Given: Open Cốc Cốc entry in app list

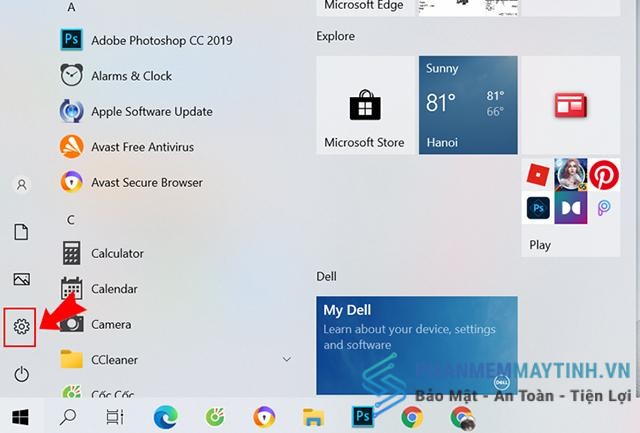Looking at the screenshot, I should coord(97,392).
